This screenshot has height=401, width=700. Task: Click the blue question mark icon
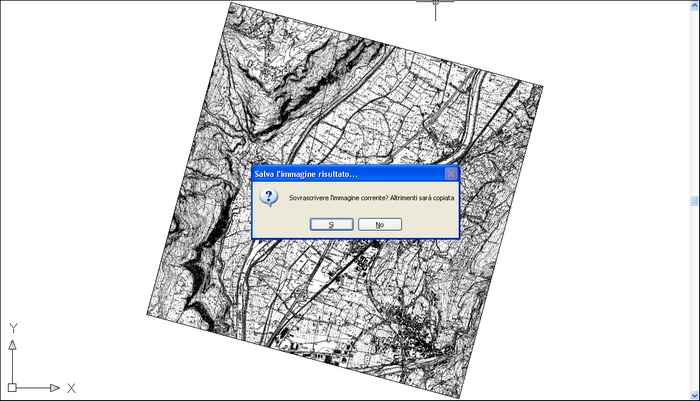click(268, 198)
